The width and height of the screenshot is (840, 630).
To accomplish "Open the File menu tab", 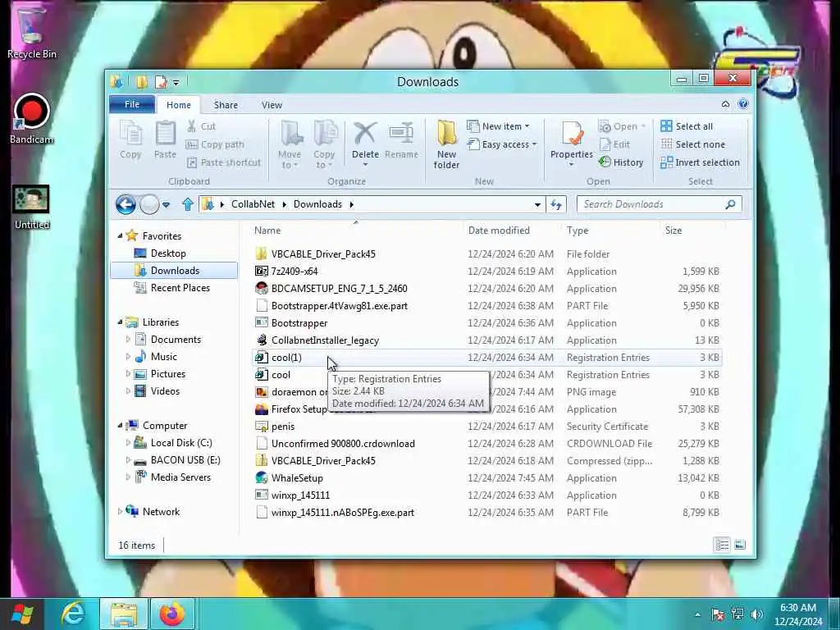I will point(132,104).
